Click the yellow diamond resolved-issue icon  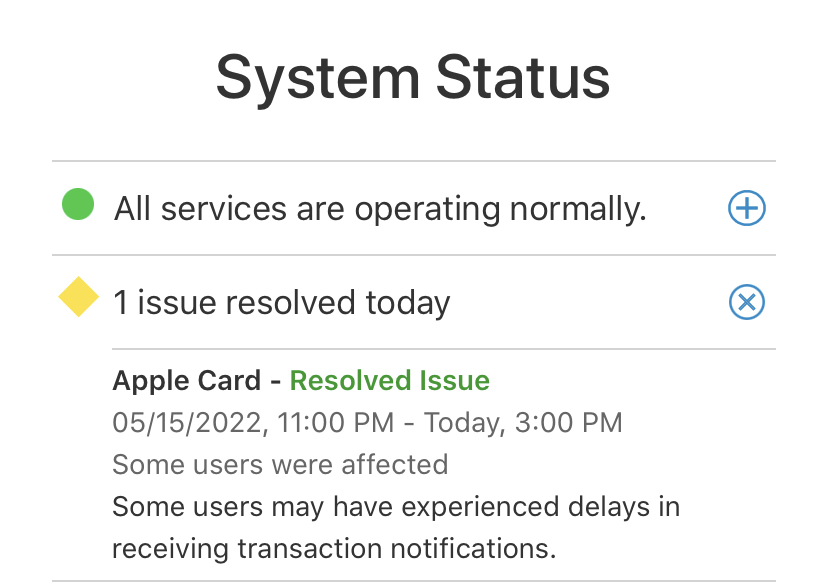pos(79,297)
